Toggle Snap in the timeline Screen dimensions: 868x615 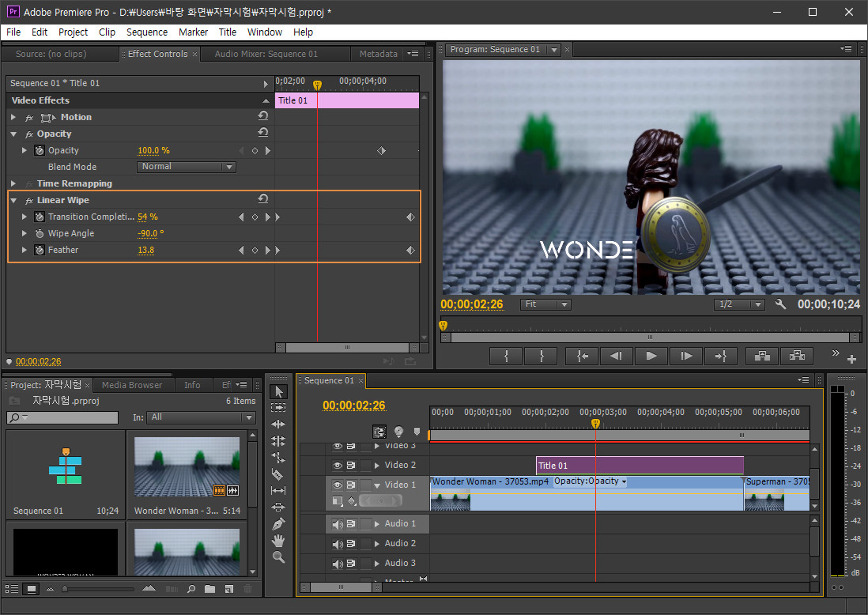379,432
